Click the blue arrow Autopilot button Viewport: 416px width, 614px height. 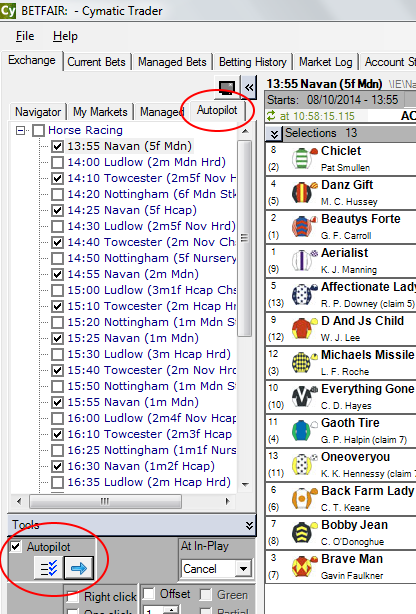79,568
